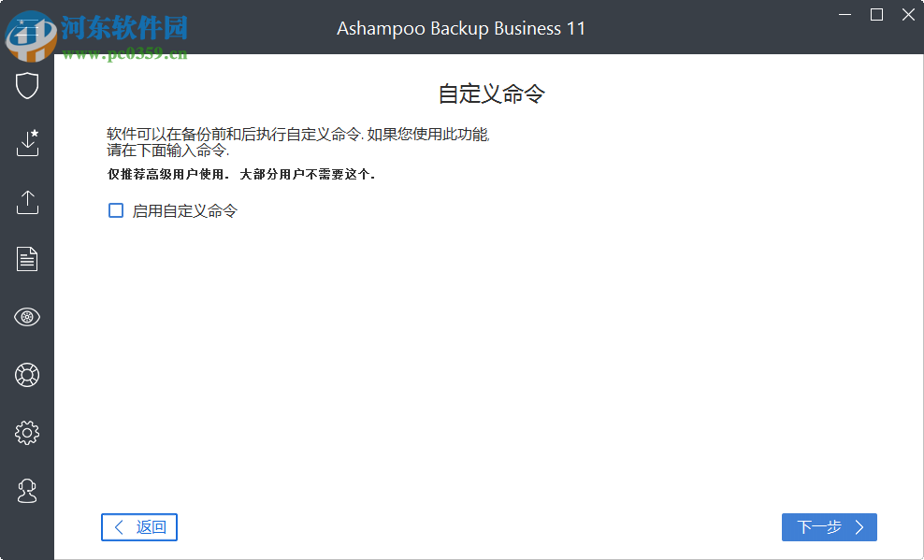Maximize the application window

876,14
